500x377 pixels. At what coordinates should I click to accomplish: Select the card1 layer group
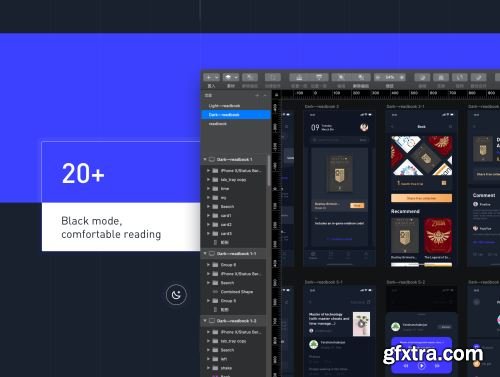click(x=234, y=215)
